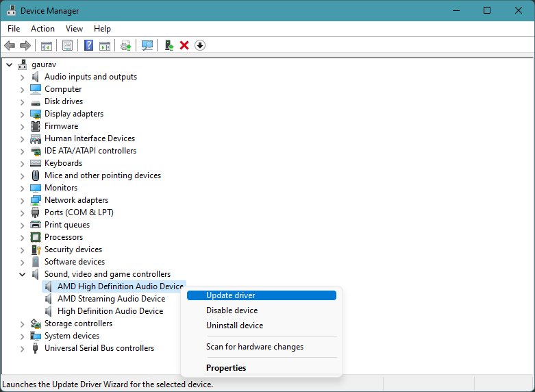
Task: Open the blue question mark Help icon
Action: tap(89, 45)
